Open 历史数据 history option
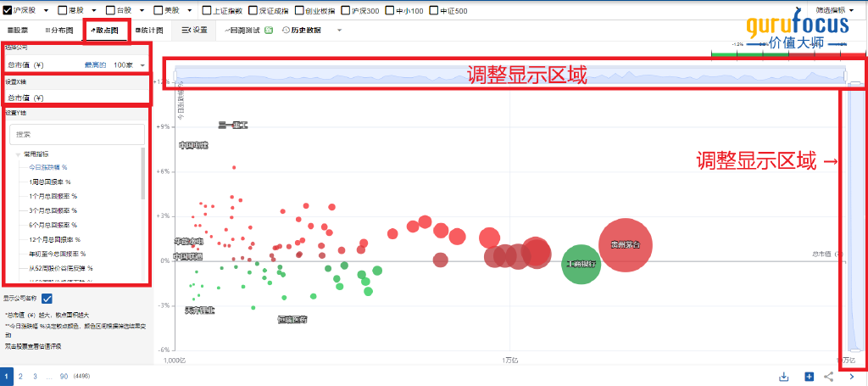The image size is (868, 386). point(301,31)
